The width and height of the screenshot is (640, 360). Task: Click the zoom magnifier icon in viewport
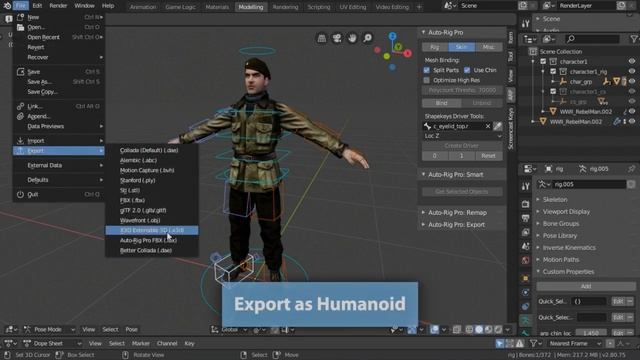pyautogui.click(x=367, y=38)
